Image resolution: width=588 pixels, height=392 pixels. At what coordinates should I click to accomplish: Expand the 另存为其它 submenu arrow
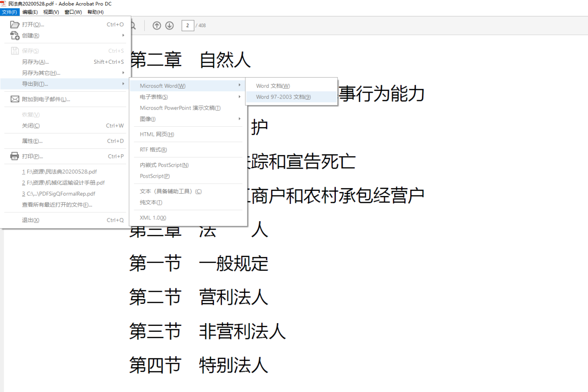(x=123, y=73)
